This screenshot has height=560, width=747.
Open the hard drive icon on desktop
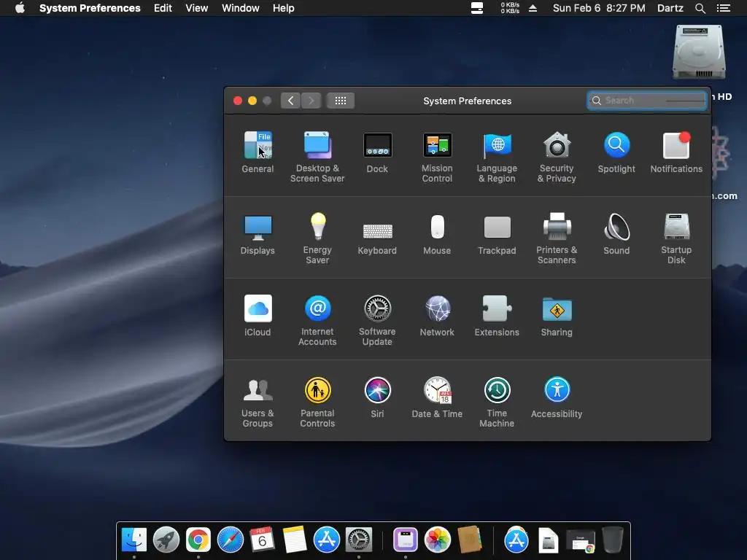(699, 52)
